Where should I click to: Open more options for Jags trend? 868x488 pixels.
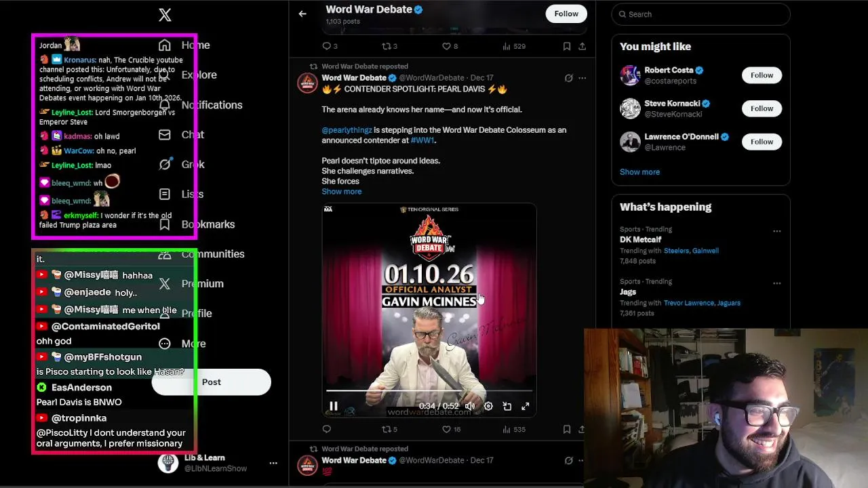tap(776, 283)
